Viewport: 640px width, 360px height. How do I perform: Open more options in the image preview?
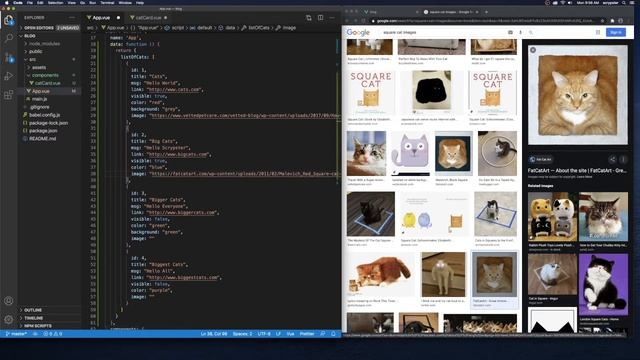click(x=623, y=159)
